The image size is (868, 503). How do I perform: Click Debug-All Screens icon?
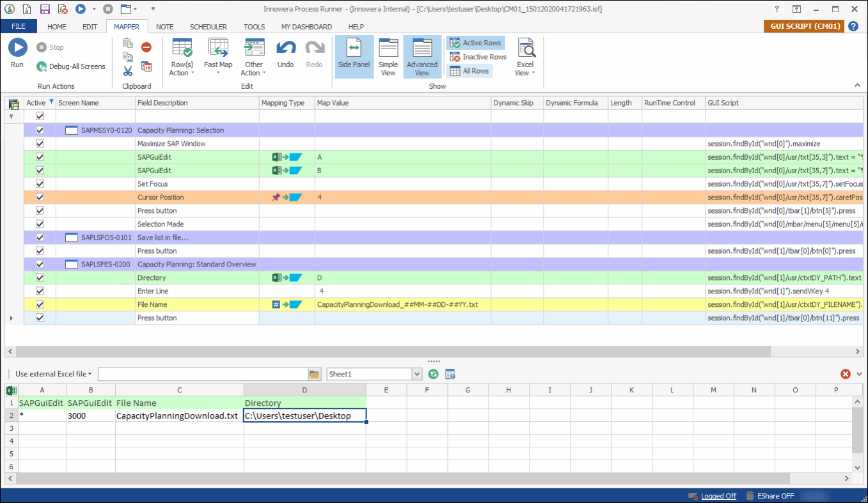(x=42, y=66)
